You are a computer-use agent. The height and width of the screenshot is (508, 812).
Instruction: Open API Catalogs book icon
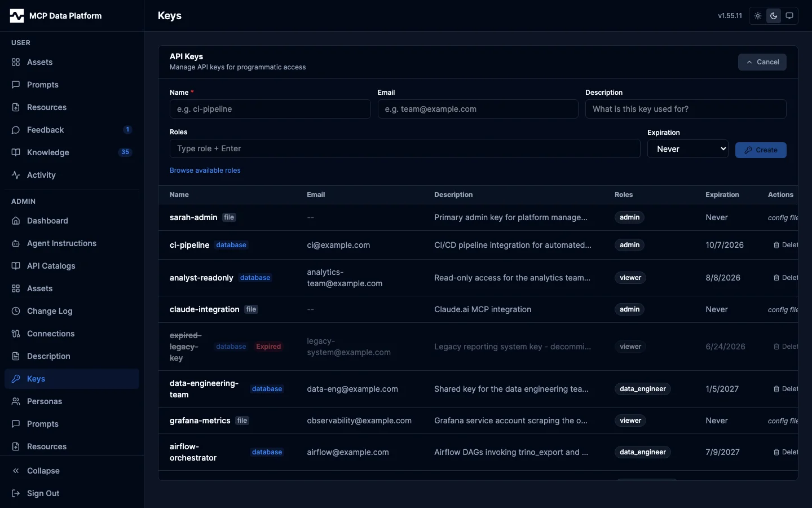click(x=16, y=266)
